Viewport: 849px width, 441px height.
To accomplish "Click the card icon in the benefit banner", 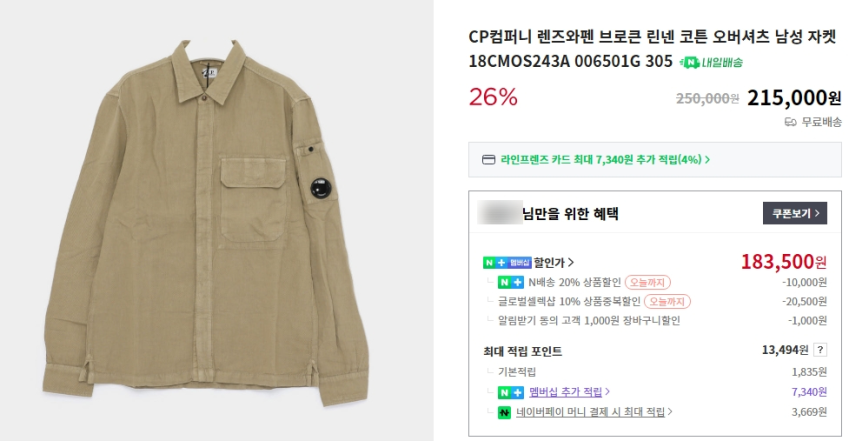I will (x=489, y=159).
